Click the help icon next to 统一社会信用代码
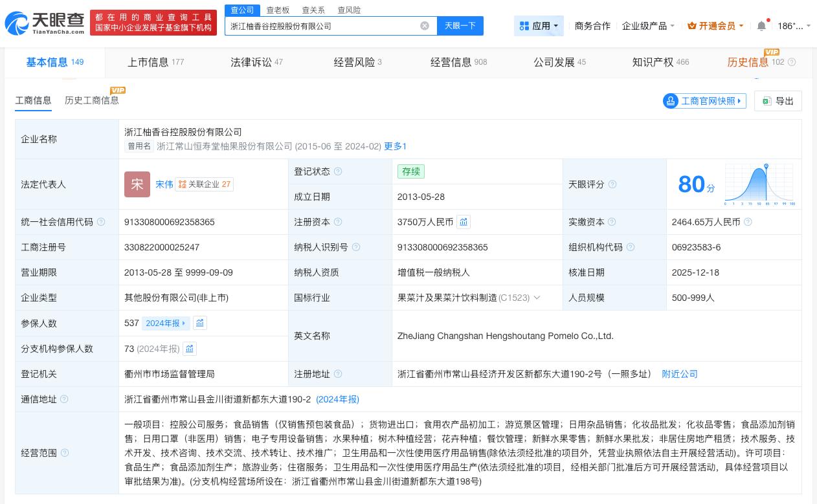Screen dimensions: 817x504 (x=101, y=222)
